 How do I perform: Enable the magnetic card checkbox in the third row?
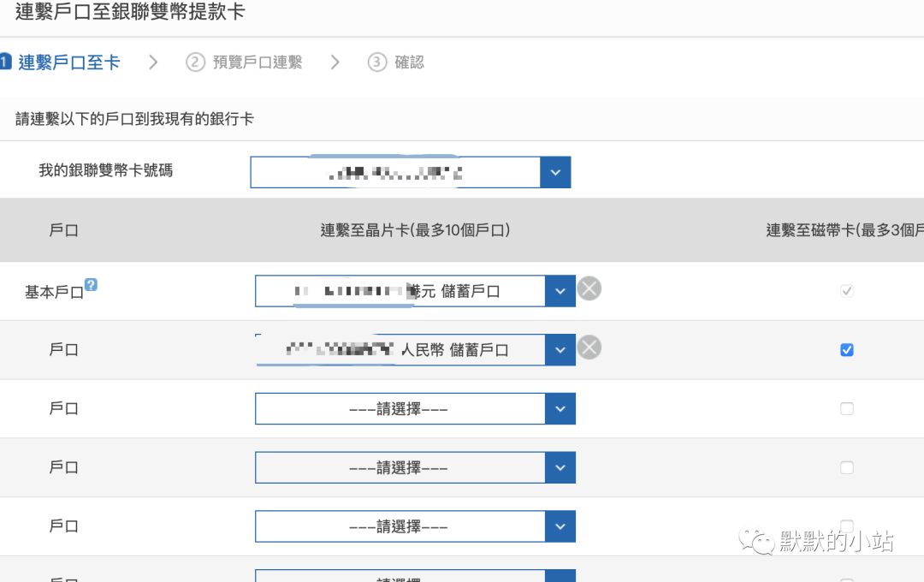[x=846, y=408]
